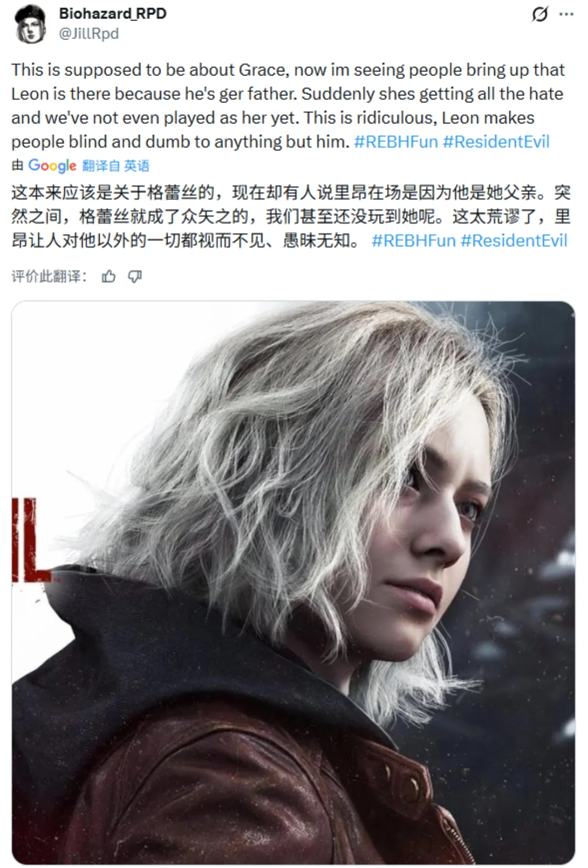Select the English tweet body text
Screen dimensions: 588x868
(x=288, y=106)
